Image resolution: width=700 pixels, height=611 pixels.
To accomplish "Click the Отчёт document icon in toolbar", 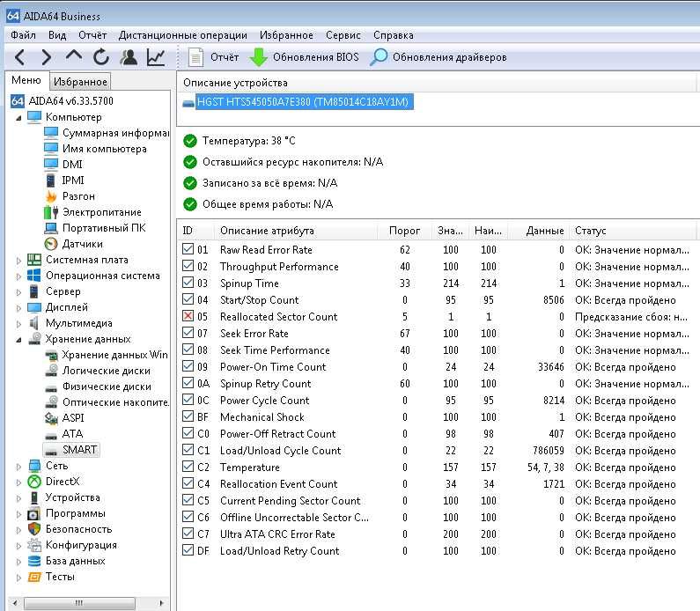I will click(195, 57).
